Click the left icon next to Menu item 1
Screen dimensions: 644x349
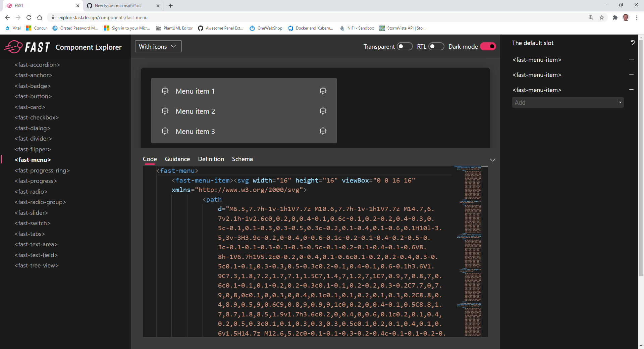(x=165, y=91)
